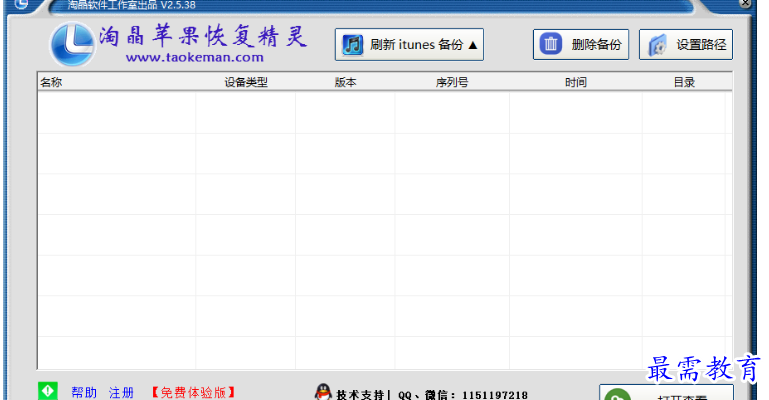Click the 删除备份 button

(581, 45)
